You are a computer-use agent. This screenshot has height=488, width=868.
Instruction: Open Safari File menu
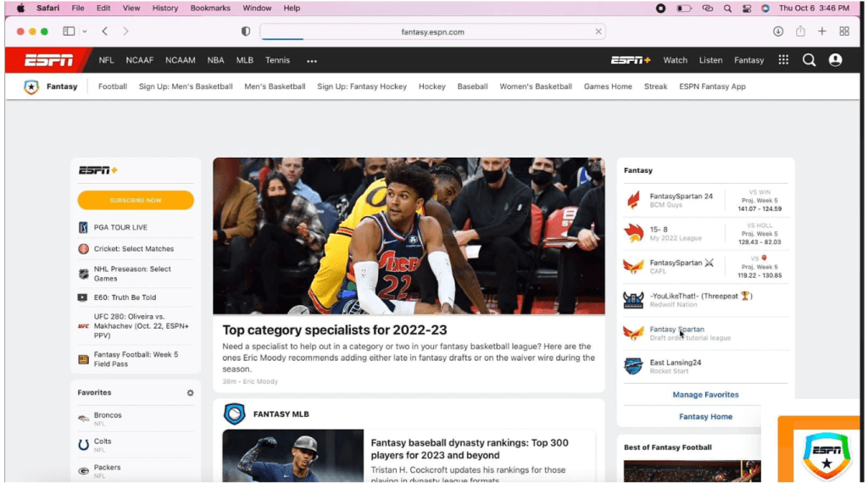pos(77,8)
